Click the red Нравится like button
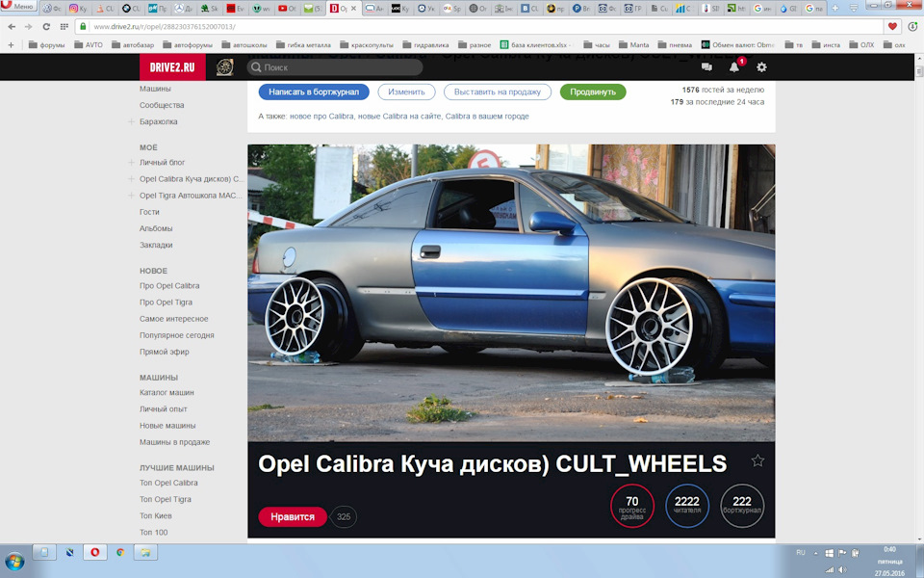The width and height of the screenshot is (924, 578). click(x=293, y=516)
